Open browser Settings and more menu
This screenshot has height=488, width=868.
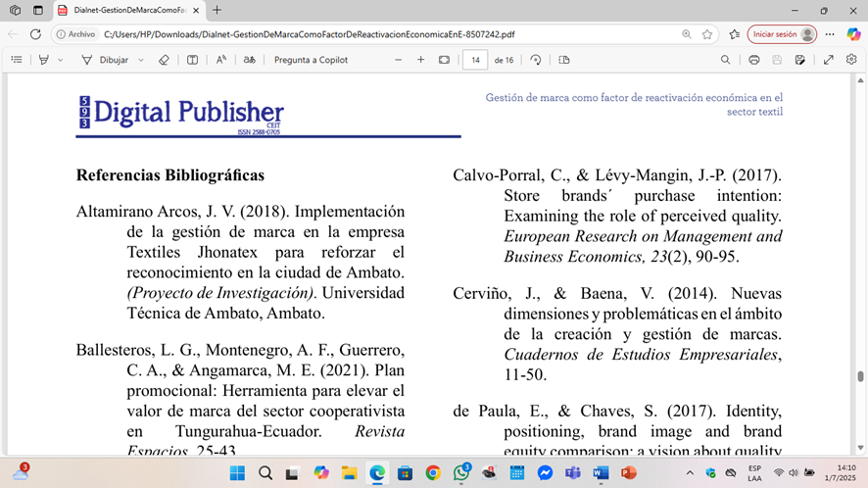(x=830, y=34)
